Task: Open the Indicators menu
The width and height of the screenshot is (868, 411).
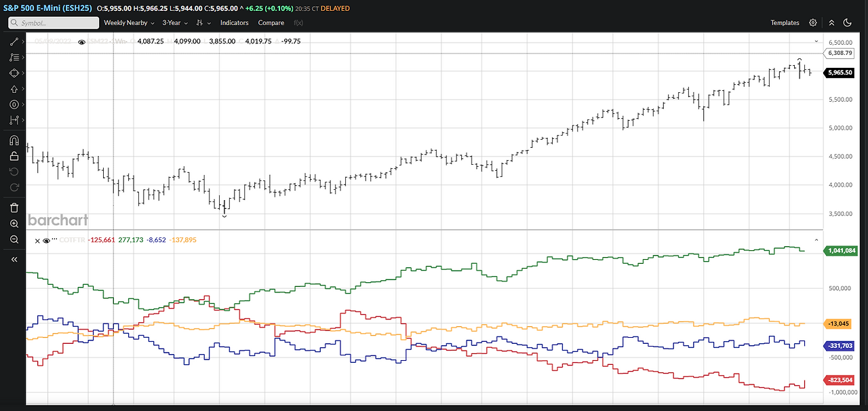Action: (x=235, y=22)
